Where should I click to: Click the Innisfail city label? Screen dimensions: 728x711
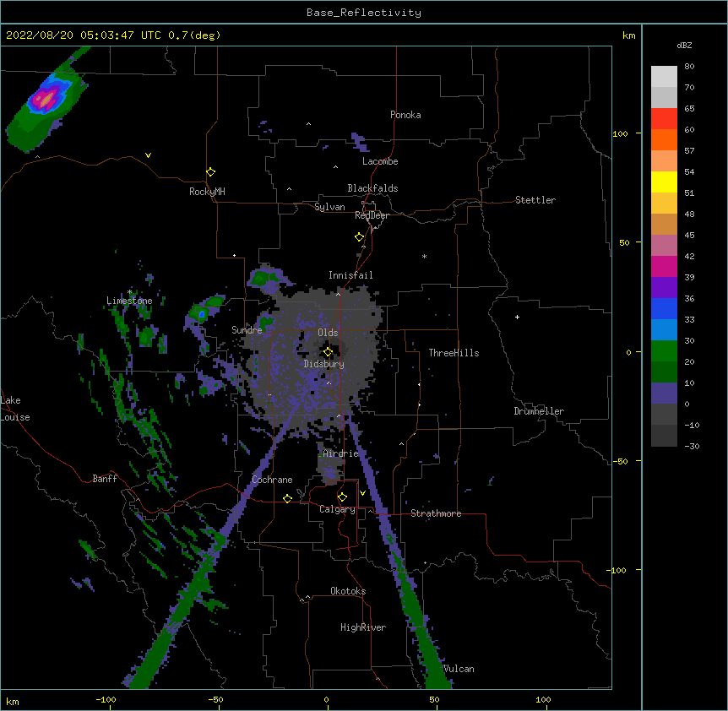click(350, 275)
